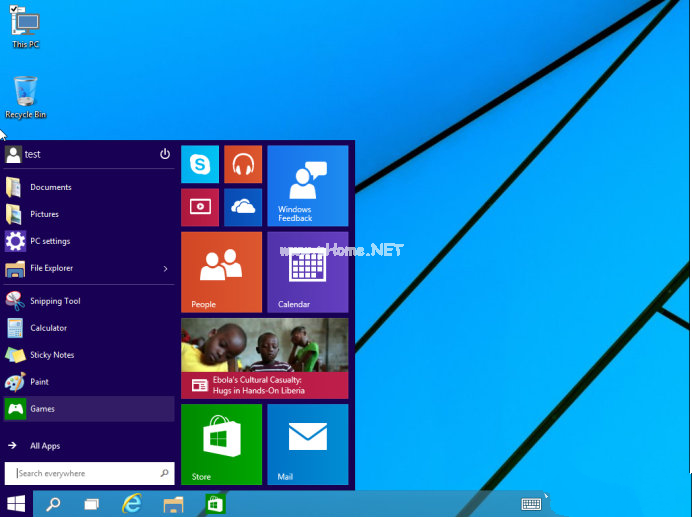This screenshot has width=693, height=517.
Task: Open the Mail tile
Action: [x=307, y=444]
